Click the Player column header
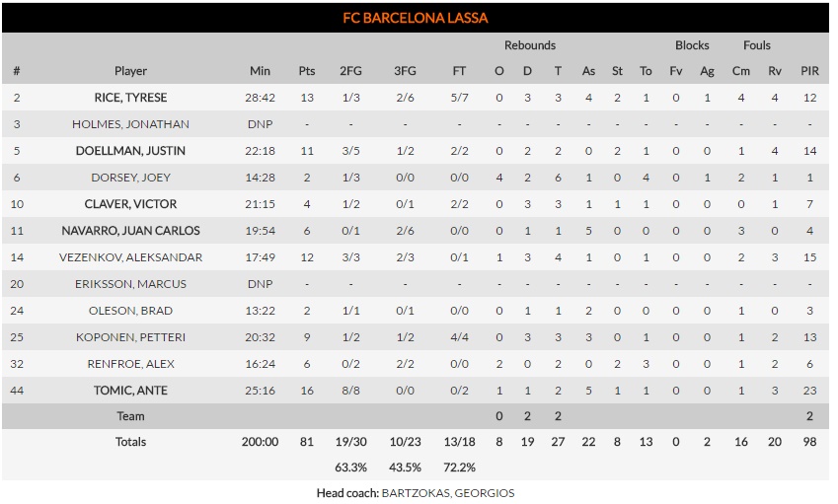Viewport: 838px width, 504px height. point(130,71)
